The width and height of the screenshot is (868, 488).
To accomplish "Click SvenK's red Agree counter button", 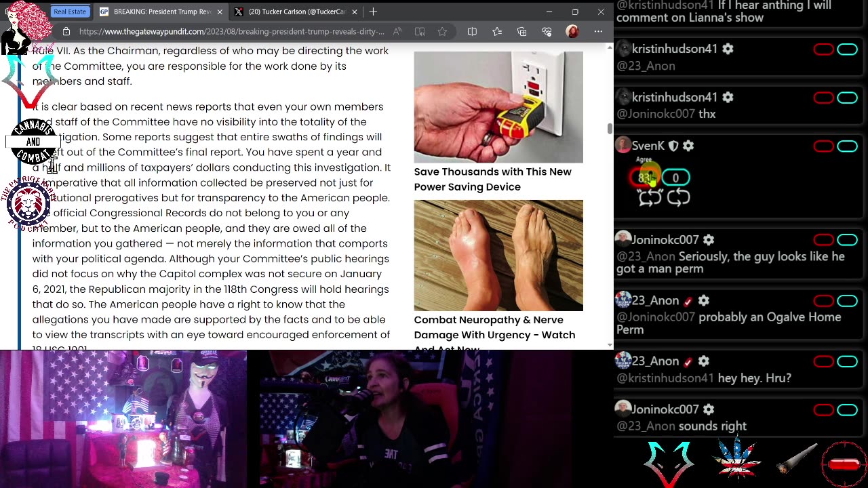I will point(644,178).
